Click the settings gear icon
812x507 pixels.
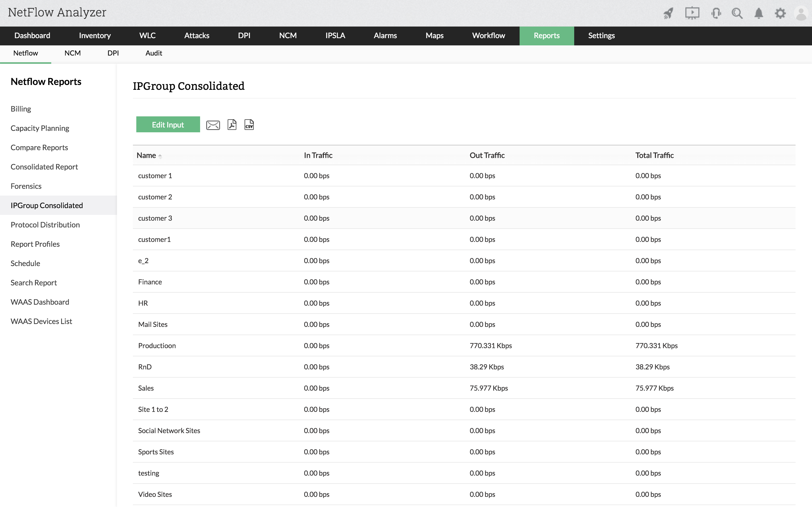click(x=780, y=14)
